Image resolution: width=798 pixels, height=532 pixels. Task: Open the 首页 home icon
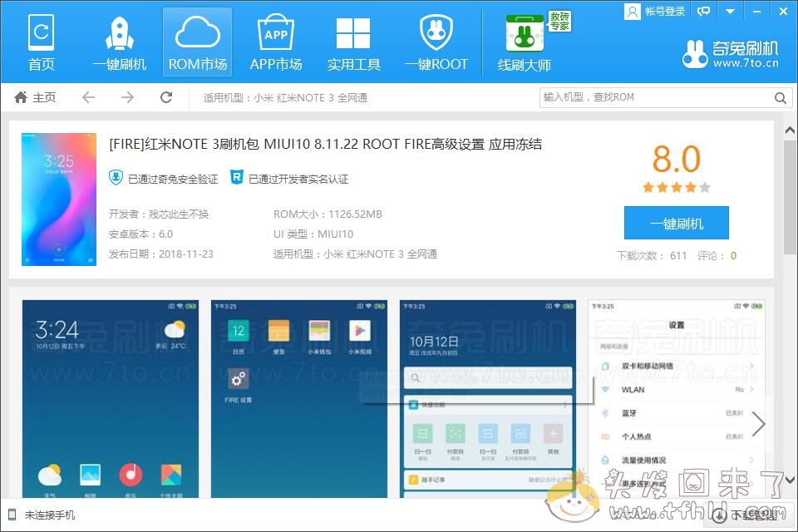[x=42, y=42]
